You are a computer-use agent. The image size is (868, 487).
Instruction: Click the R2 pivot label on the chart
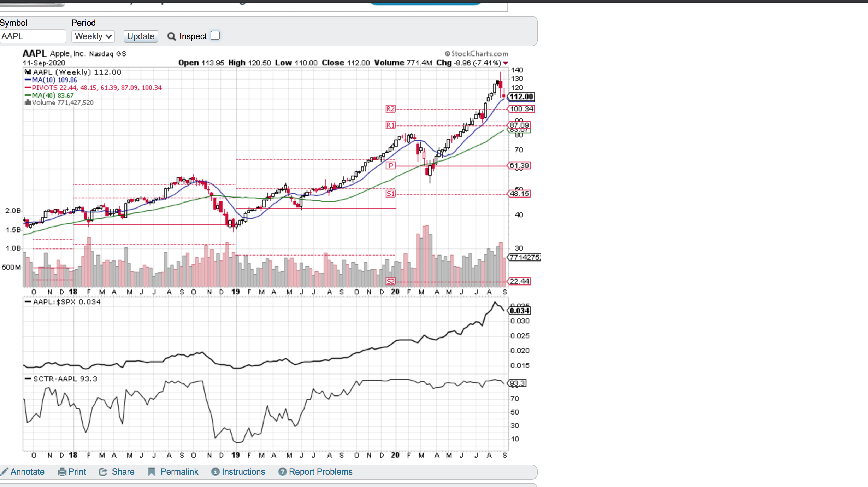click(390, 109)
